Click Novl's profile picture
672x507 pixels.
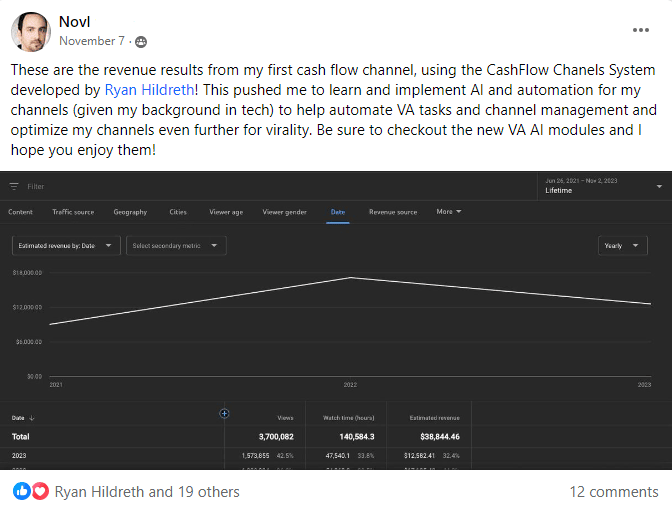click(30, 32)
